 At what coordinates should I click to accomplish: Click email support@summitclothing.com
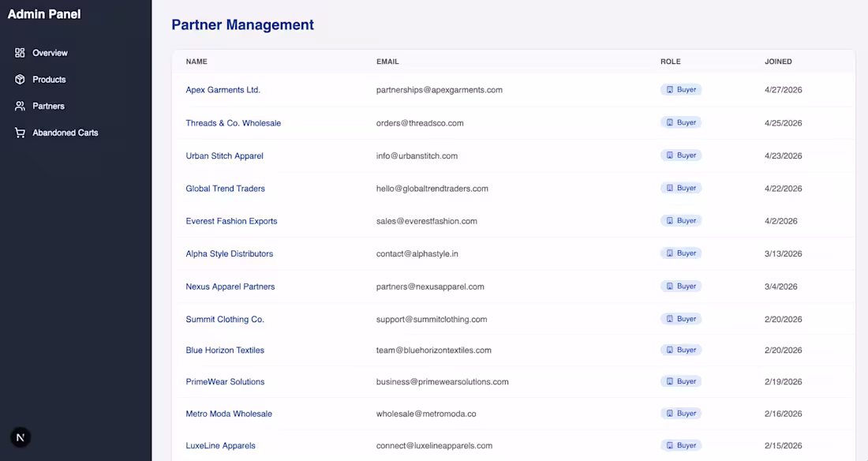(x=432, y=319)
